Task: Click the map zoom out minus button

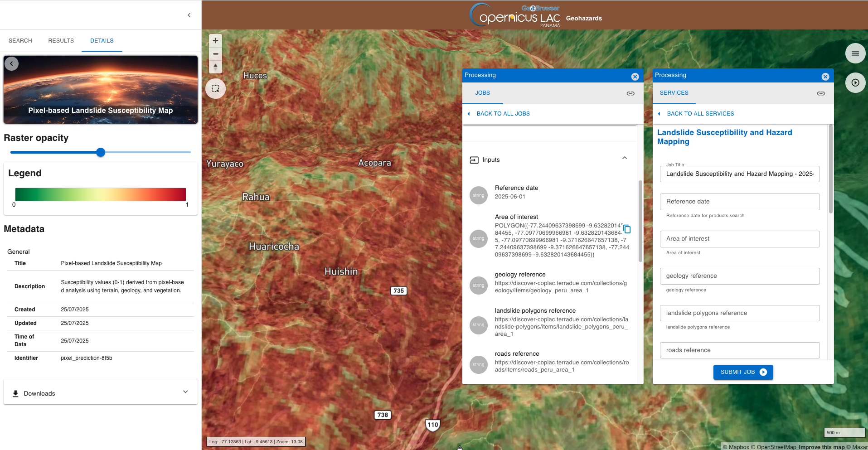Action: coord(215,54)
